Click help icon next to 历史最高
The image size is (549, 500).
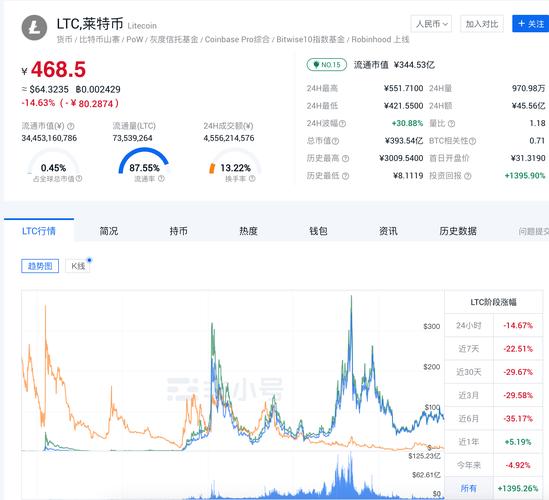coord(345,158)
